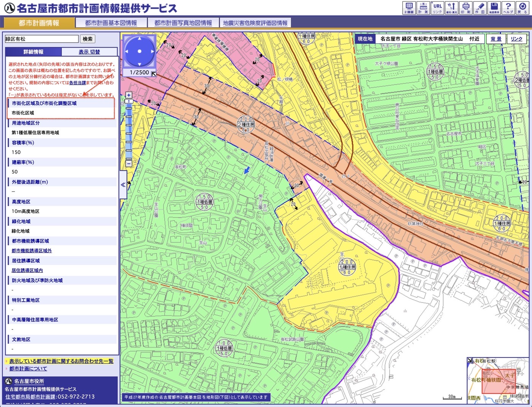Save the map with 地図保存 icon
The width and height of the screenshot is (532, 407).
[x=494, y=8]
